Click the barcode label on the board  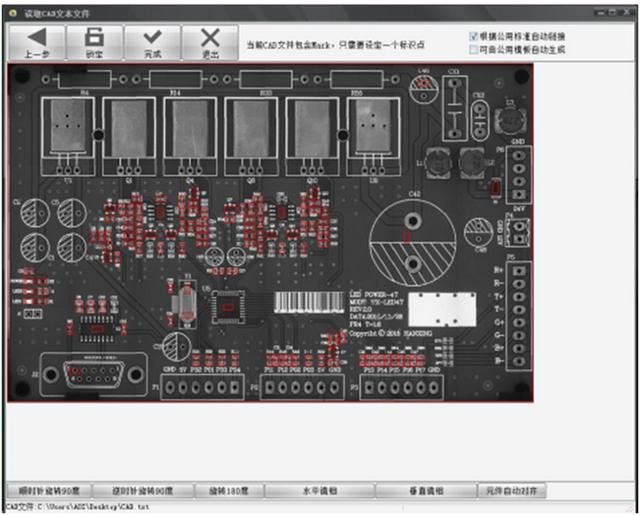click(x=309, y=302)
